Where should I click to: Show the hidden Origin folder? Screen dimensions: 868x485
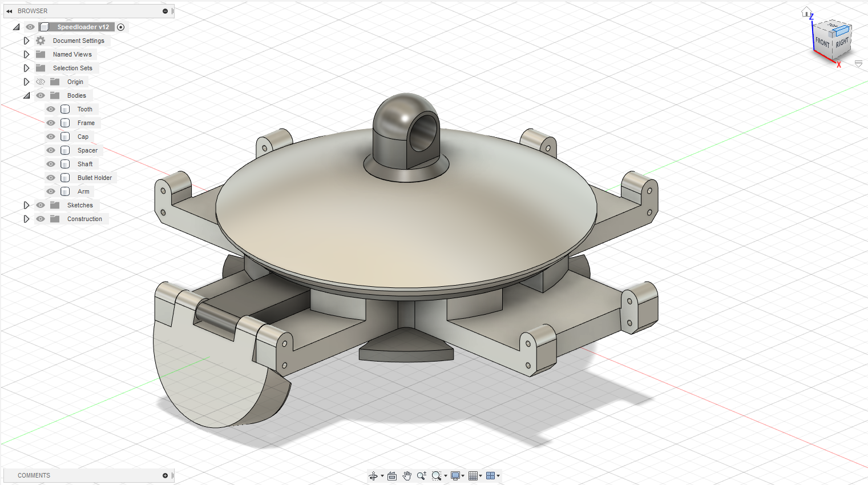[41, 82]
